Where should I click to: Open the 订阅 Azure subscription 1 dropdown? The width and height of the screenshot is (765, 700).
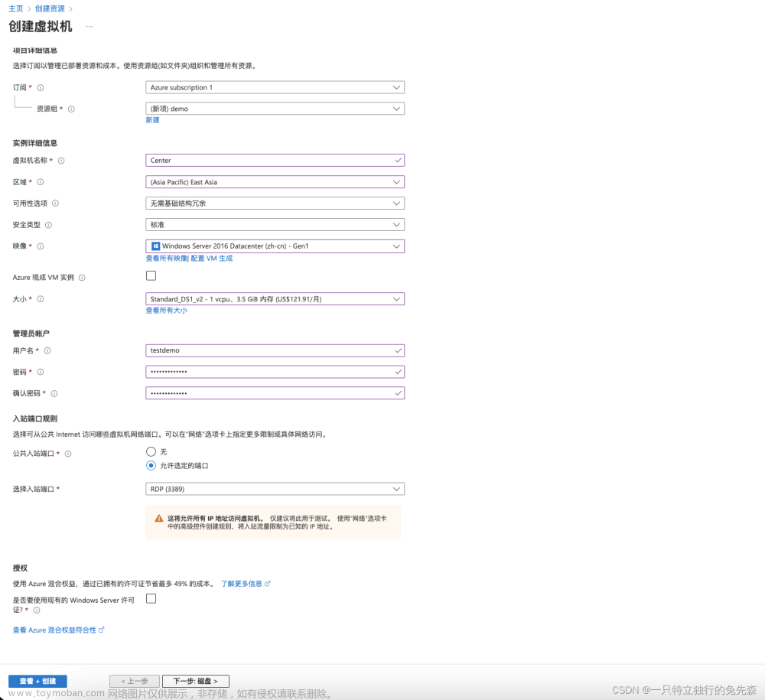[275, 87]
